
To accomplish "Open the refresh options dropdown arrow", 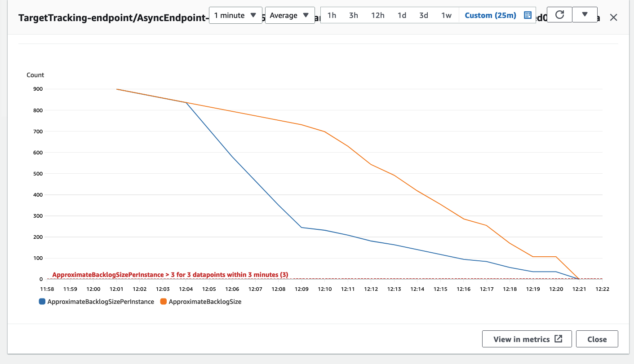I will 585,15.
